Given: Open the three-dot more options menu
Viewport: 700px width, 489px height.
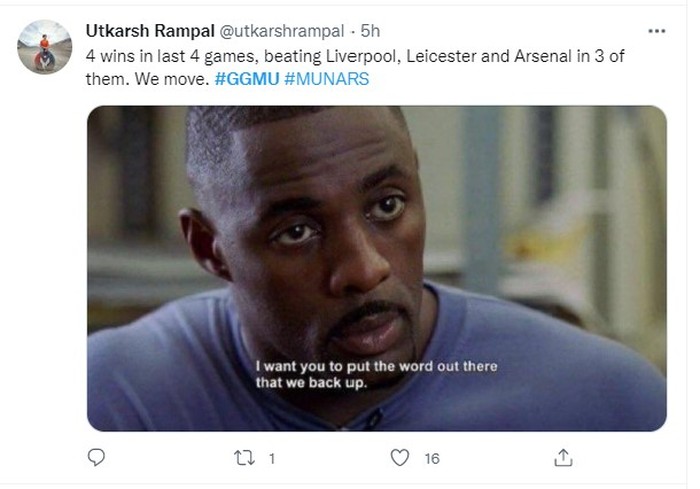Looking at the screenshot, I should [x=656, y=31].
